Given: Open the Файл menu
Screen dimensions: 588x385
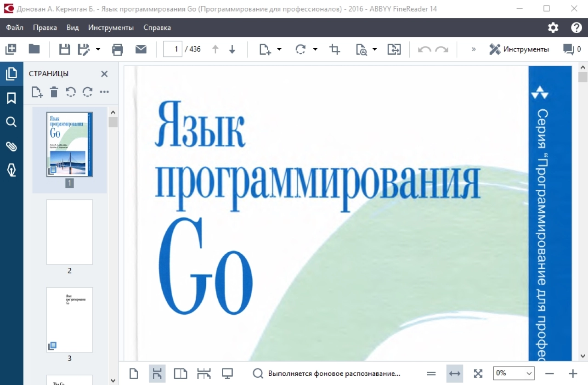Looking at the screenshot, I should [15, 28].
